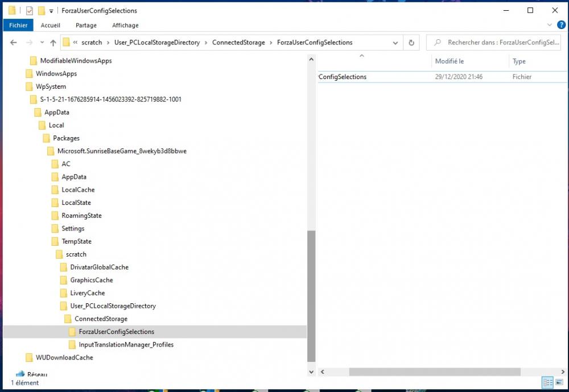Click the Réseau network icon in tree

tap(20, 374)
